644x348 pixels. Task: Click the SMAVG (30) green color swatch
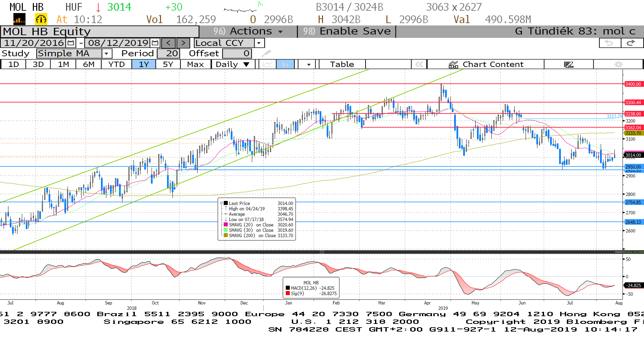[226, 230]
